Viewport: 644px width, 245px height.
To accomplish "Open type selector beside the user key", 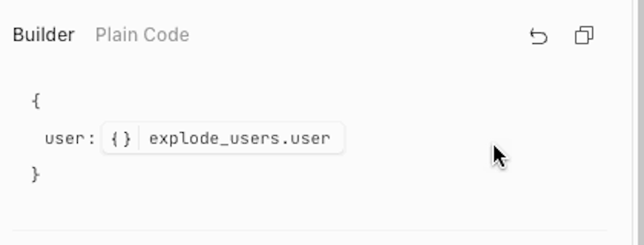I will click(x=121, y=139).
